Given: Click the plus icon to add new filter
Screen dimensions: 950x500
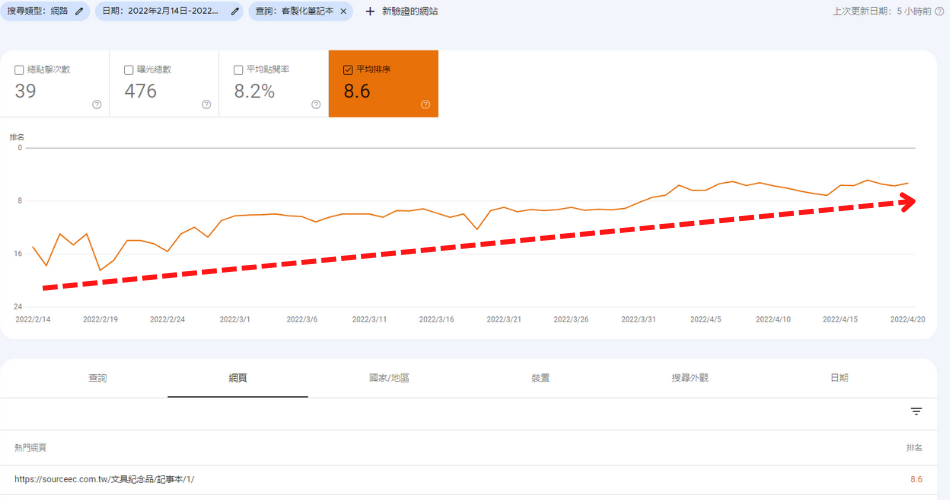Looking at the screenshot, I should click(x=370, y=12).
